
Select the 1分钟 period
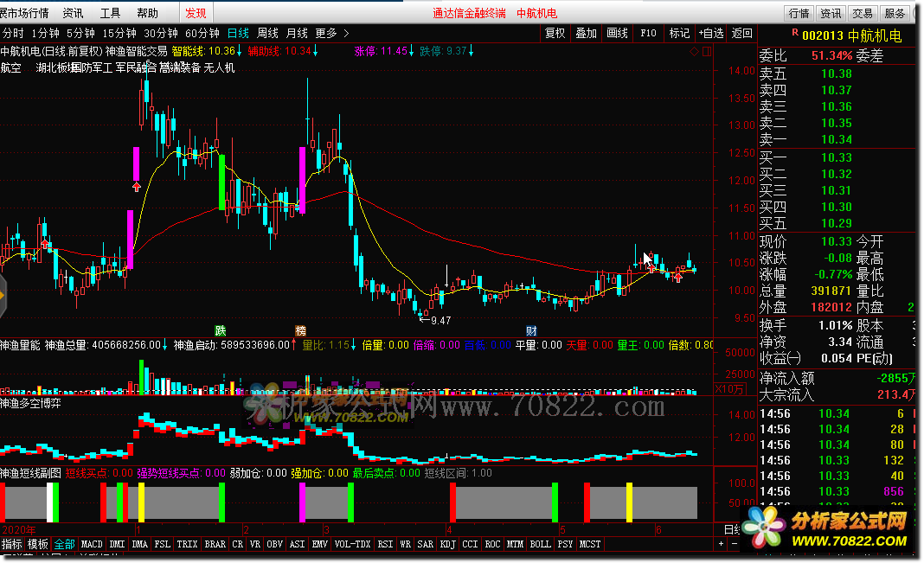tap(45, 33)
